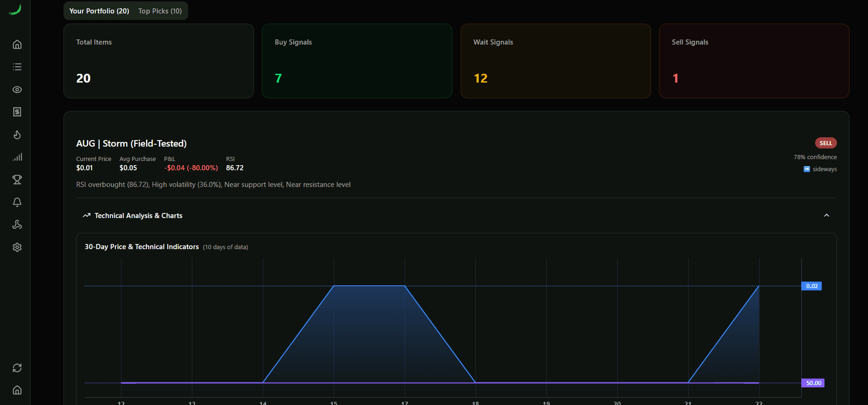The height and width of the screenshot is (405, 868).
Task: Click the blue 0.02 price axis label
Action: 811,286
